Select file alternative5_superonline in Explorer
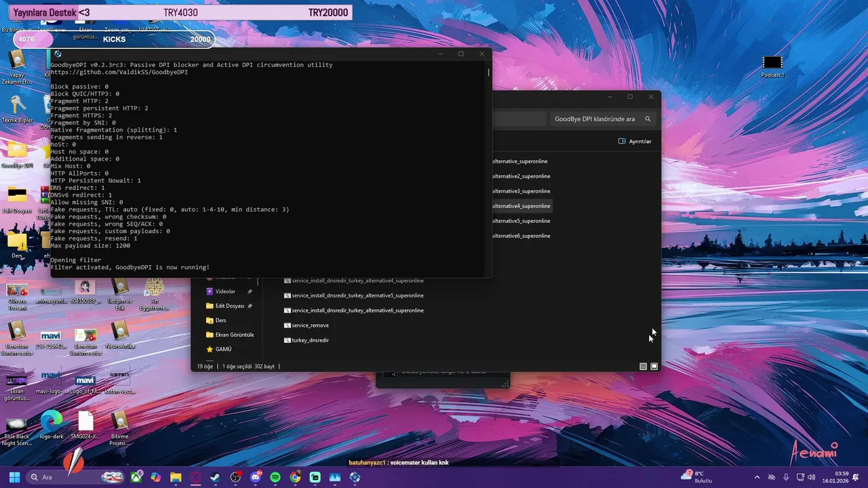Screen dimensions: 868x488 522,221
